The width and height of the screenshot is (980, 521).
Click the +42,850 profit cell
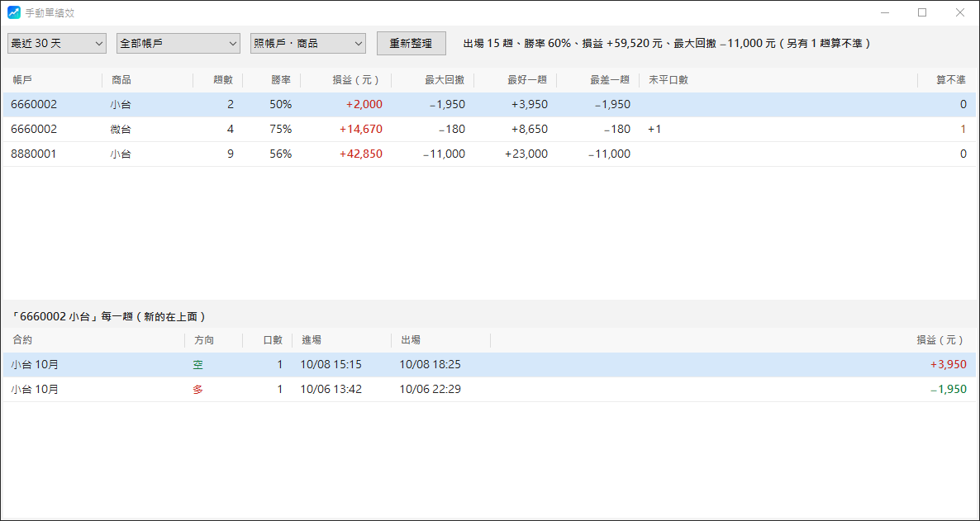point(360,154)
